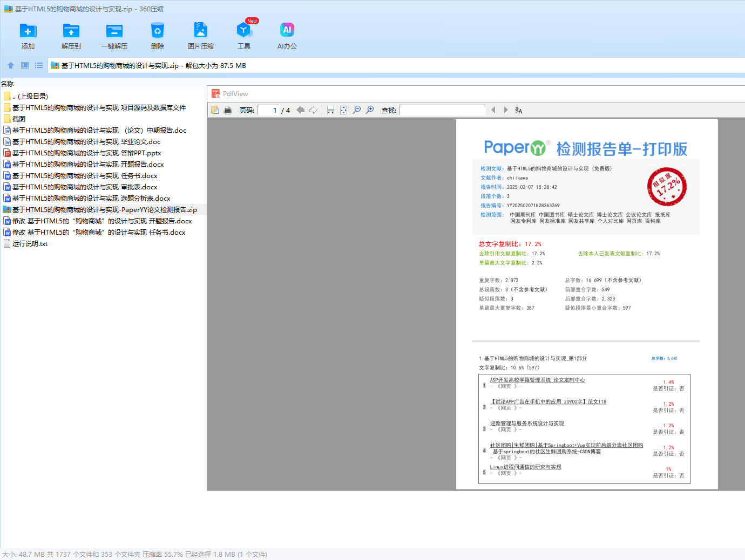Find next match with the right triangle
The width and height of the screenshot is (745, 560).
[x=506, y=110]
